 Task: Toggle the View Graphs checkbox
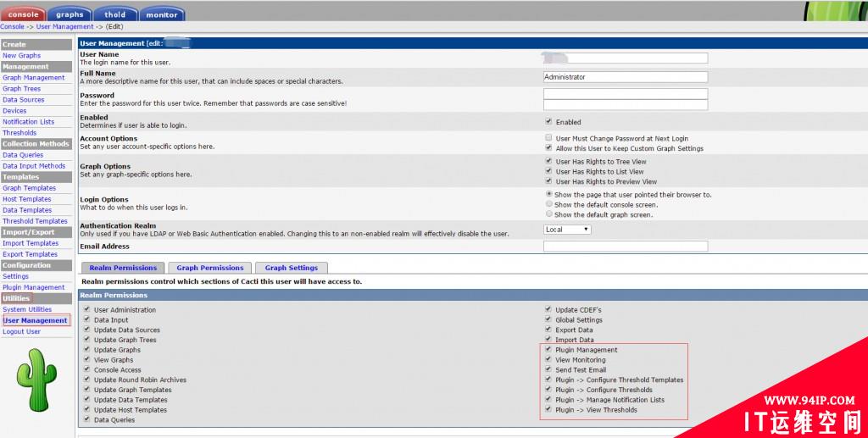coord(87,359)
